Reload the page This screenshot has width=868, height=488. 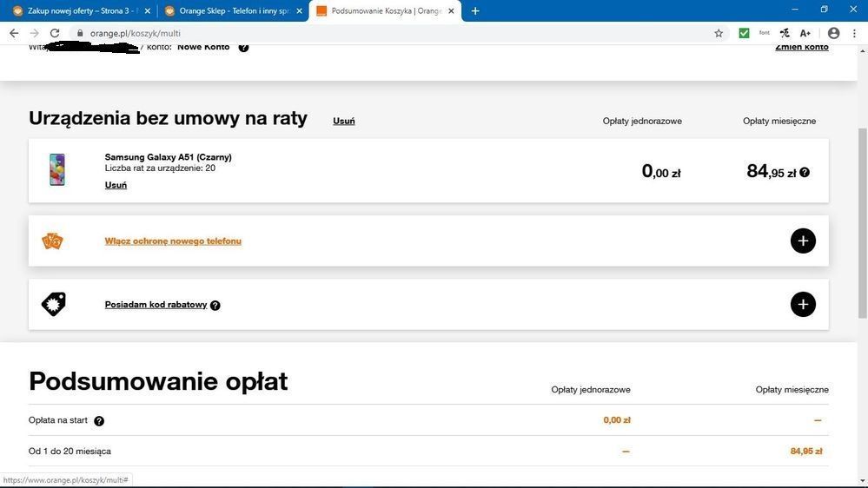[55, 33]
